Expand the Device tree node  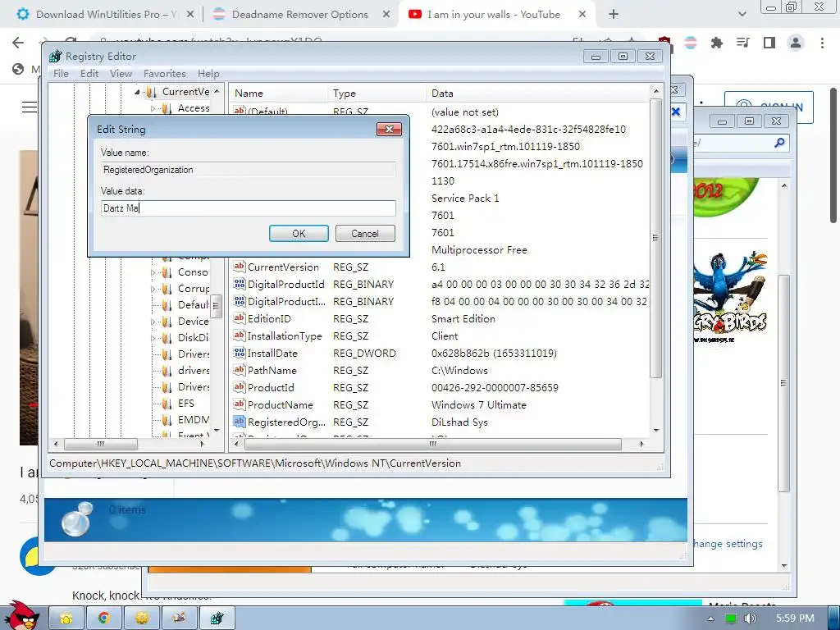tap(153, 322)
